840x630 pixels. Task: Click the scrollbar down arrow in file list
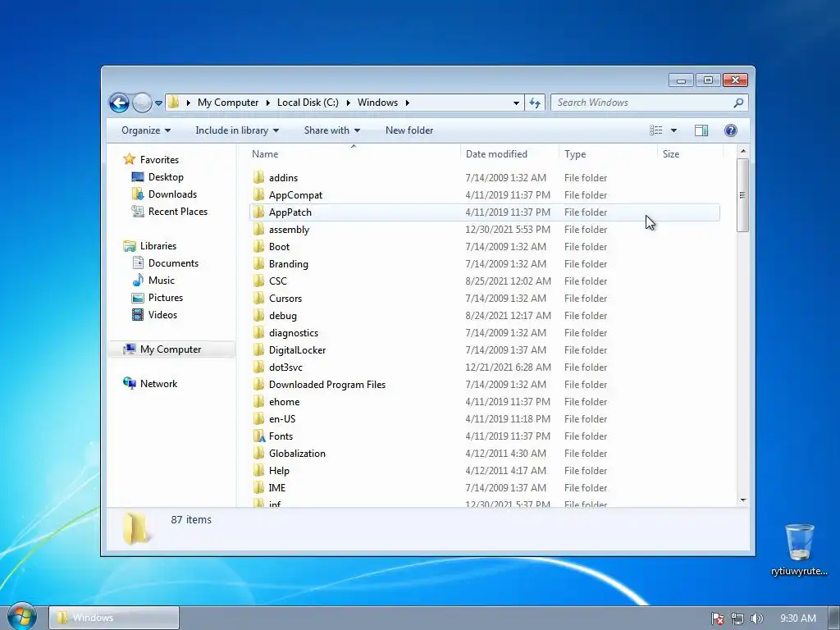742,500
